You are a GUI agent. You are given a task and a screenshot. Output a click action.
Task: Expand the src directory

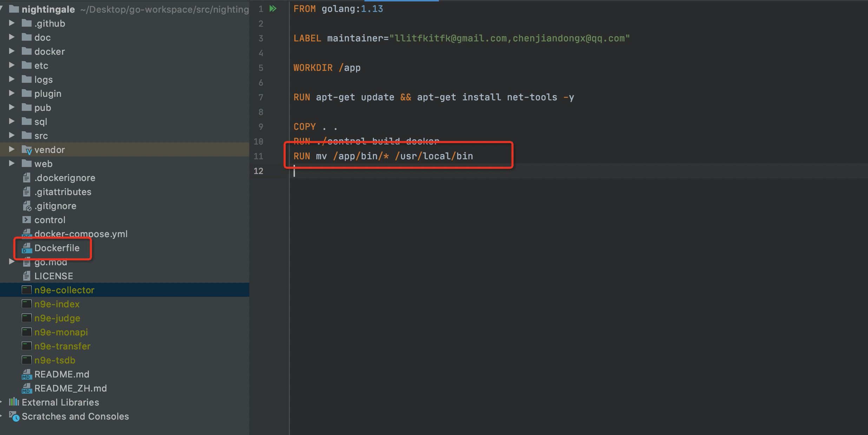coord(11,135)
